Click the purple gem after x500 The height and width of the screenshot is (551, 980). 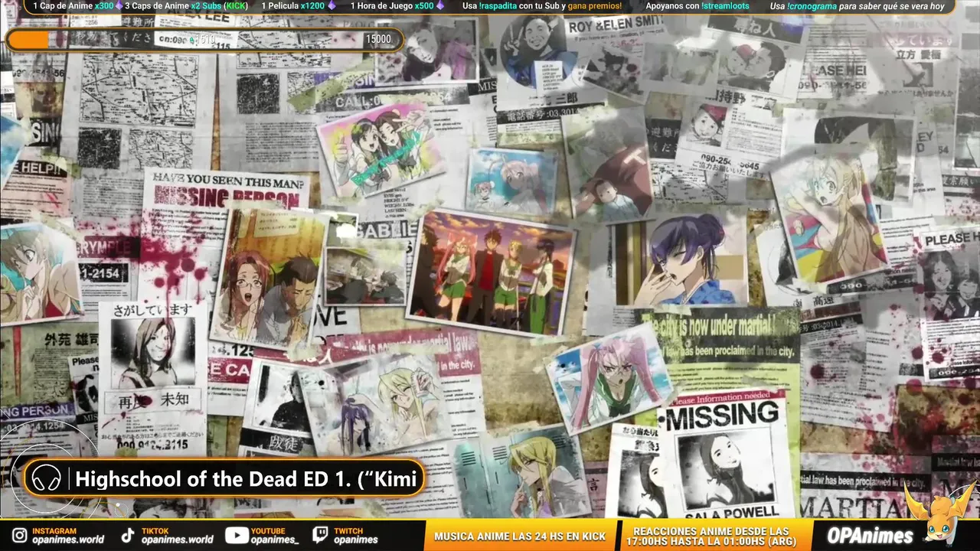click(x=439, y=6)
